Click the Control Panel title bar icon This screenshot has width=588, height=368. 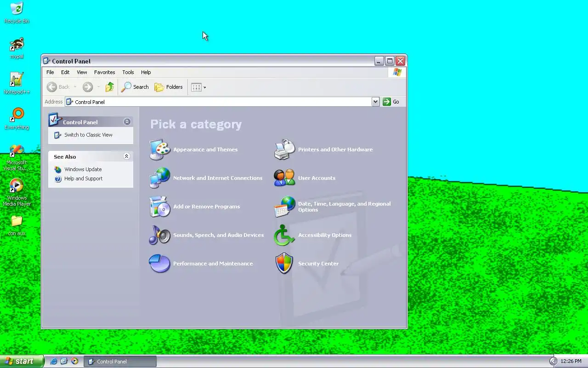pyautogui.click(x=46, y=61)
